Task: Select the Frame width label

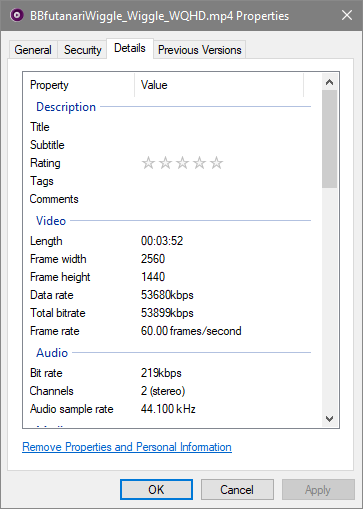Action: (x=58, y=259)
